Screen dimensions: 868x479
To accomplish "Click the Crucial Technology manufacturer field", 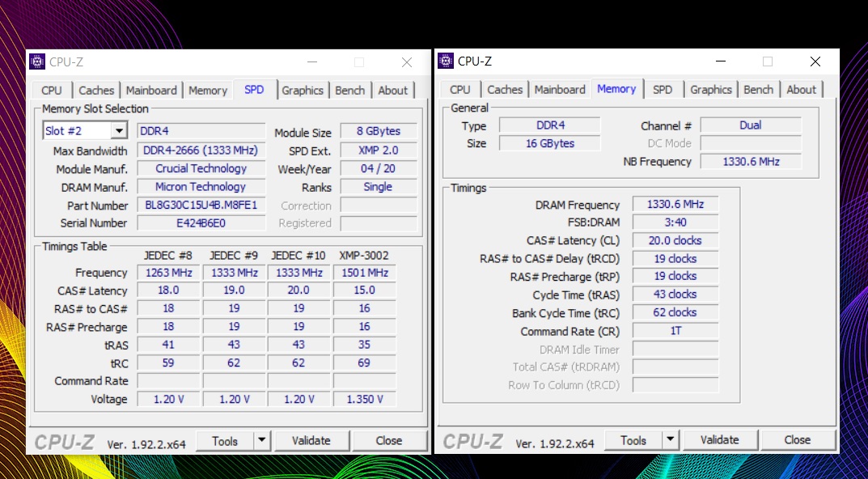I will pos(201,168).
